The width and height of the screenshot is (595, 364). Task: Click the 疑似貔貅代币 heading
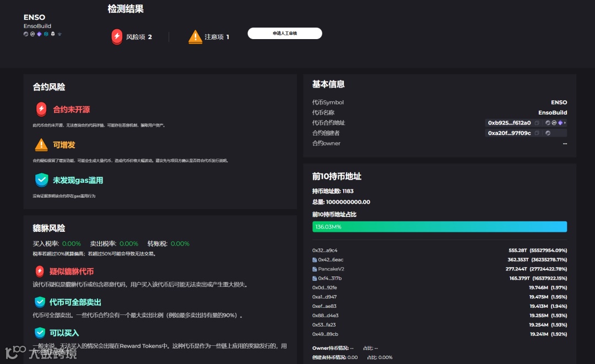click(71, 271)
